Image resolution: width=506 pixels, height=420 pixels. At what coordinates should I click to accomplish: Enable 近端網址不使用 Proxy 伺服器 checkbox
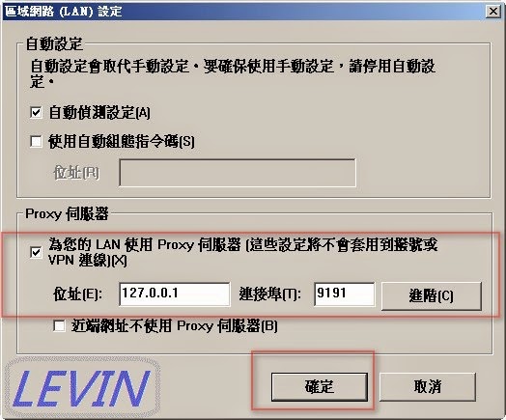point(59,326)
